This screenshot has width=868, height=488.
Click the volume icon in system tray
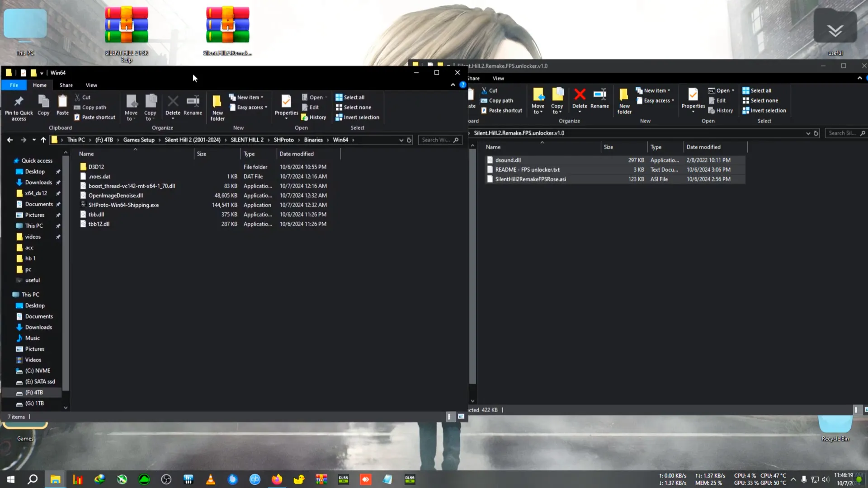click(826, 479)
